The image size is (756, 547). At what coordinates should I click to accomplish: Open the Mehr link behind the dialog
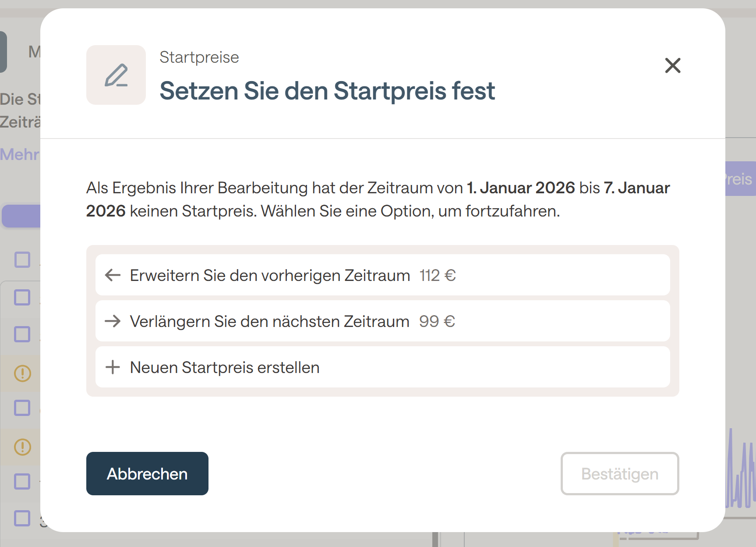coord(20,154)
